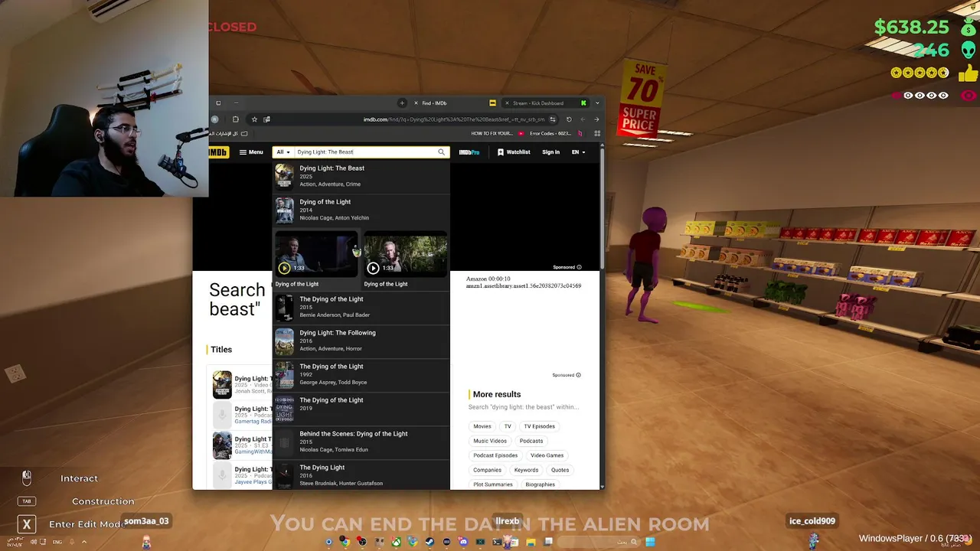Viewport: 980px width, 551px height.
Task: Select suggestion Dying Light: The Following
Action: pyautogui.click(x=361, y=341)
